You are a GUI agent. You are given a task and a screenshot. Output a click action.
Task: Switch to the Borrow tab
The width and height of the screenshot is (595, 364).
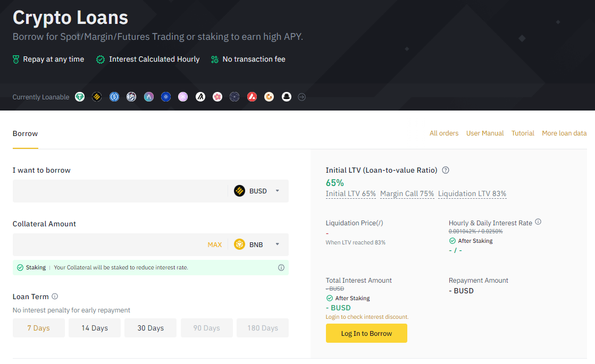click(25, 133)
